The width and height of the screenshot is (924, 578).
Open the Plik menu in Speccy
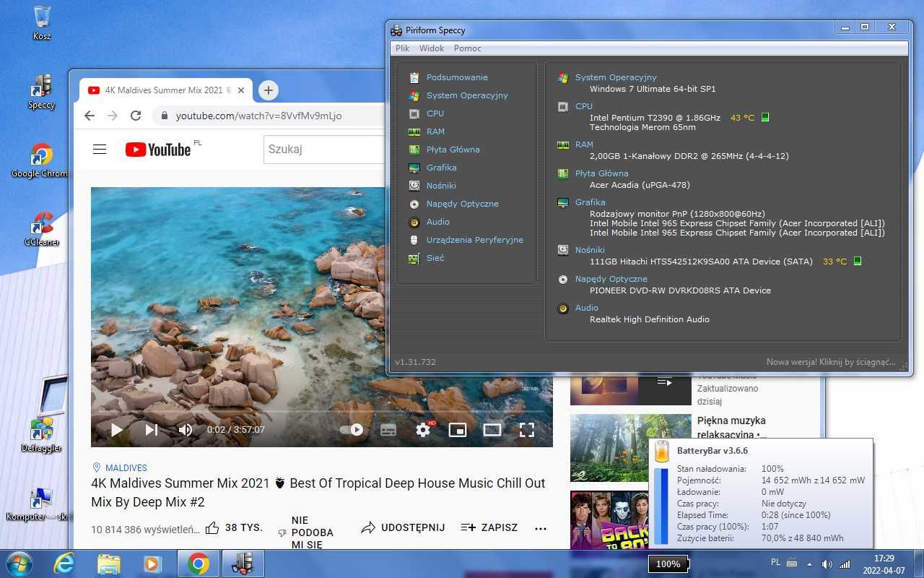(402, 48)
